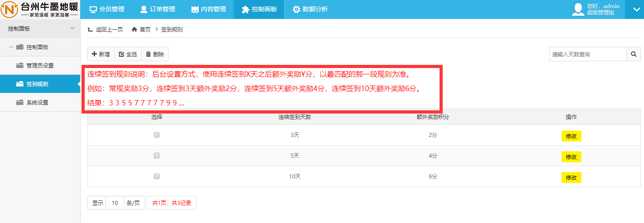
Task: Click the icon on 内容管理 tab
Action: pos(195,9)
